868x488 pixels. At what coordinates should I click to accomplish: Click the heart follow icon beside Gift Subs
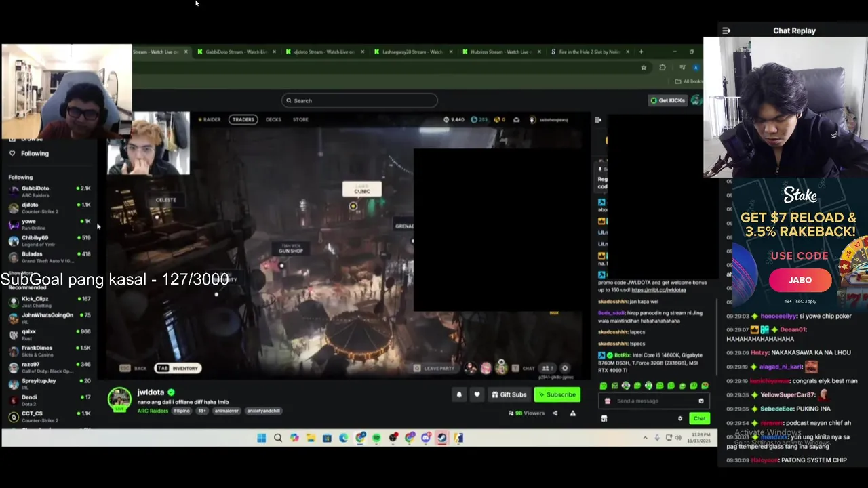477,394
